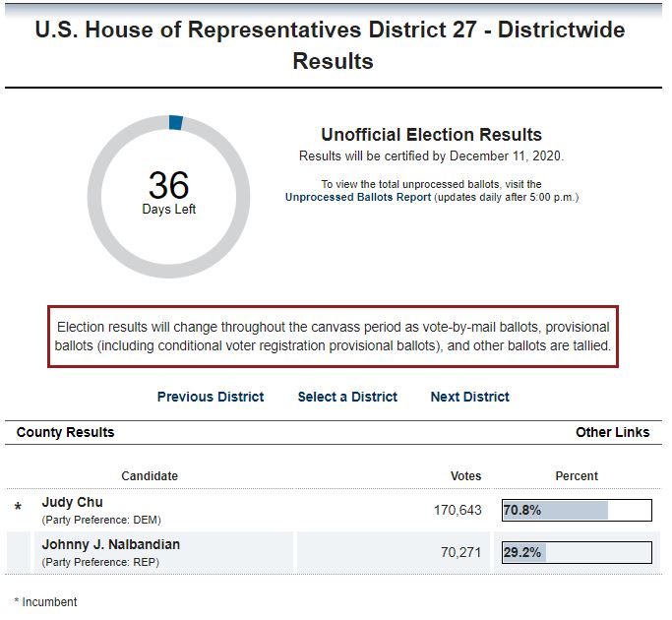Open the Unprocessed Ballots Report link
The image size is (672, 620).
click(358, 197)
